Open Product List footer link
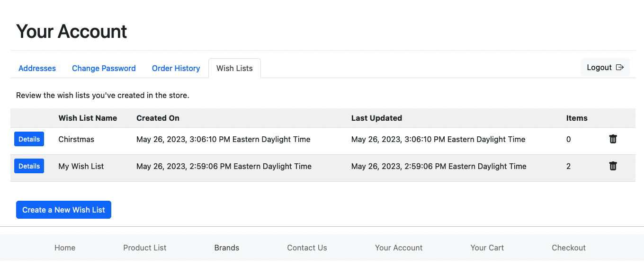The width and height of the screenshot is (644, 267). tap(145, 248)
